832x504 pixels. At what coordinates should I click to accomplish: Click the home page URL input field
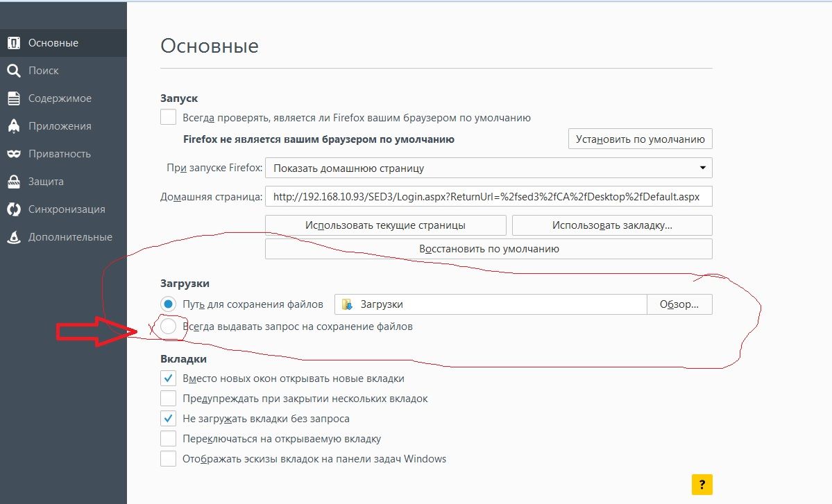tap(489, 197)
